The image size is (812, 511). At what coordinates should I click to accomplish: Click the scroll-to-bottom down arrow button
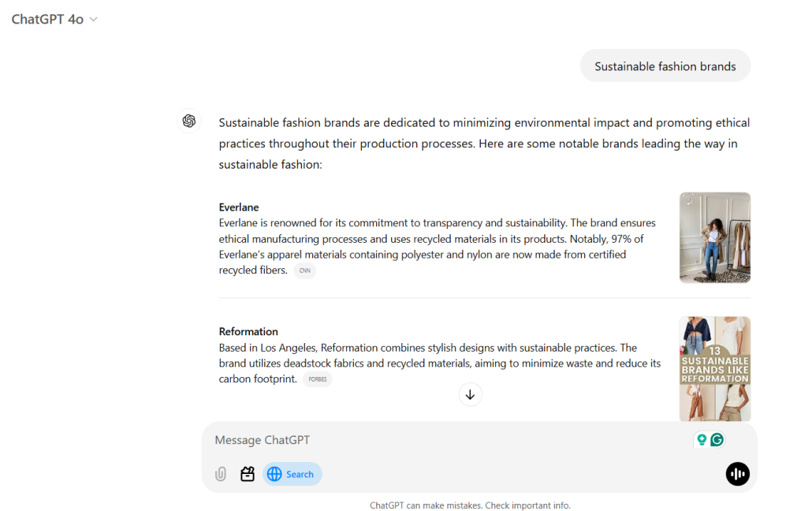470,395
